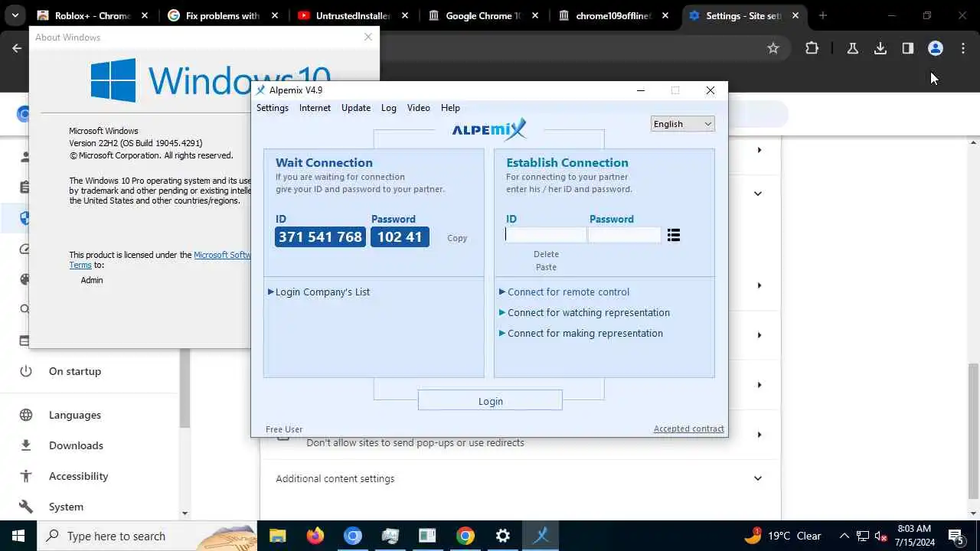Launch Firefox from taskbar

315,536
